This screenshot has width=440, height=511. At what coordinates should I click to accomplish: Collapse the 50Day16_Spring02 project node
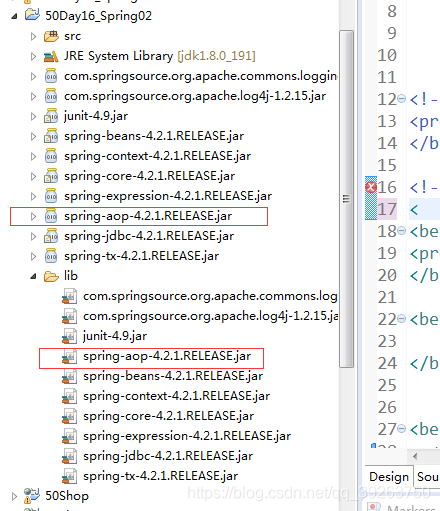point(14,16)
